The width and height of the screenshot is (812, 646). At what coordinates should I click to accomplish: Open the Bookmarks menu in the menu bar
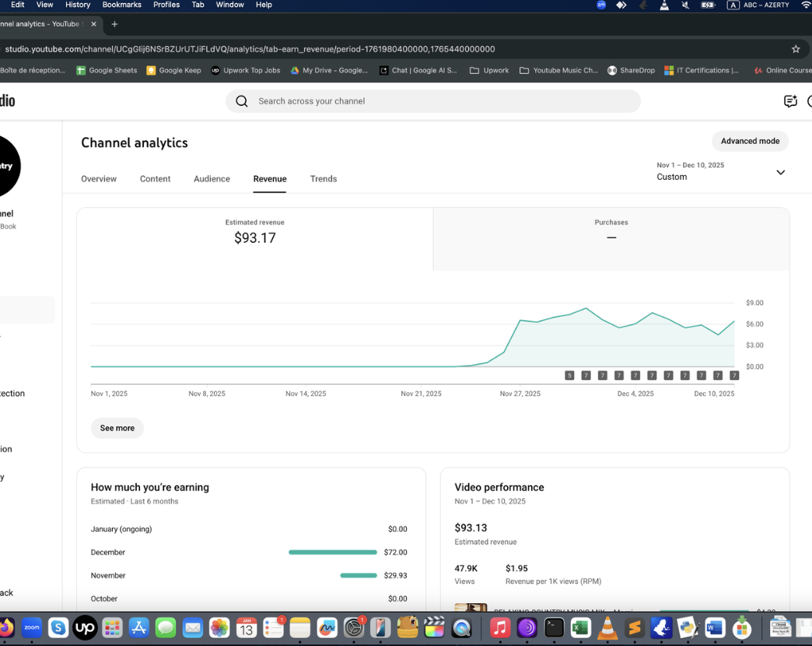(x=121, y=5)
